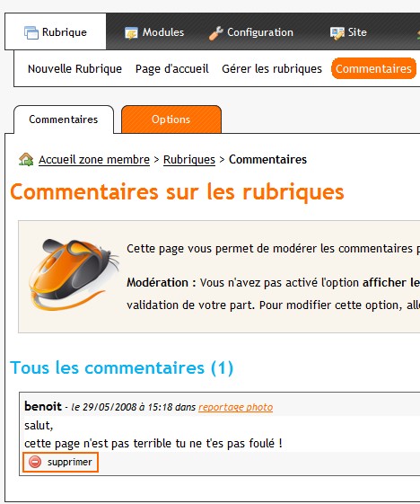Open the Modules menu
This screenshot has width=420, height=504.
click(154, 32)
